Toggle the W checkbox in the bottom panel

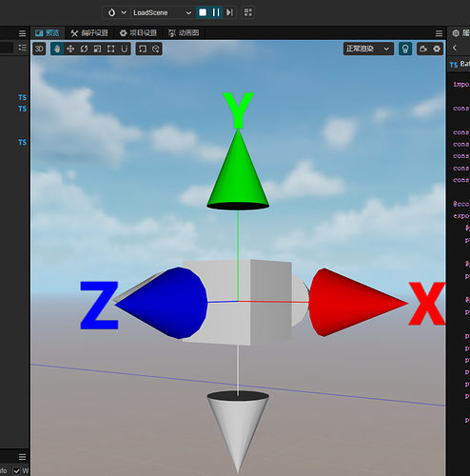[x=16, y=470]
